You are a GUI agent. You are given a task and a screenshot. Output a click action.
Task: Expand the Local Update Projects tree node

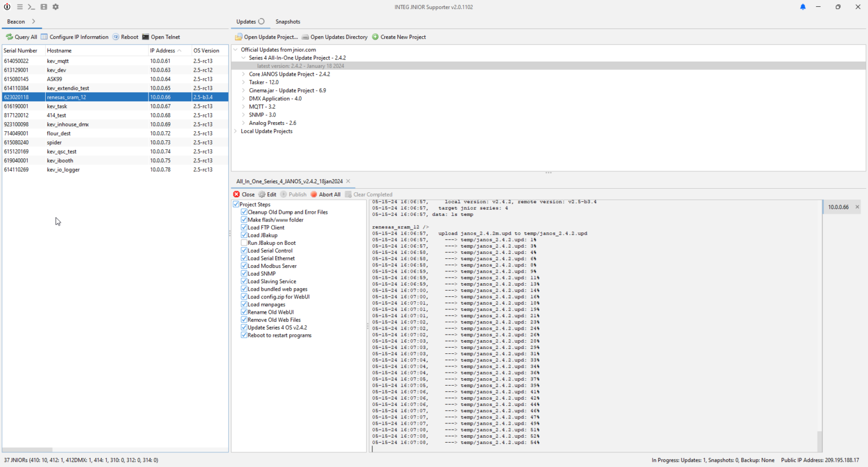(x=236, y=131)
